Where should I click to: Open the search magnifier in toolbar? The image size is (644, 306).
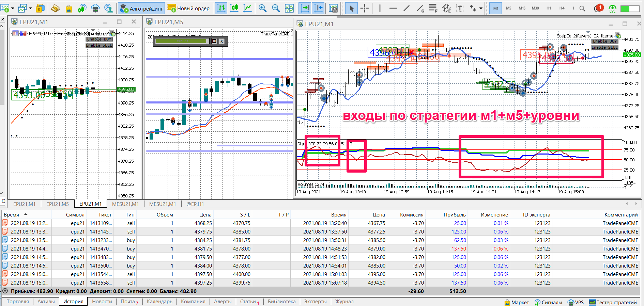tap(582, 9)
